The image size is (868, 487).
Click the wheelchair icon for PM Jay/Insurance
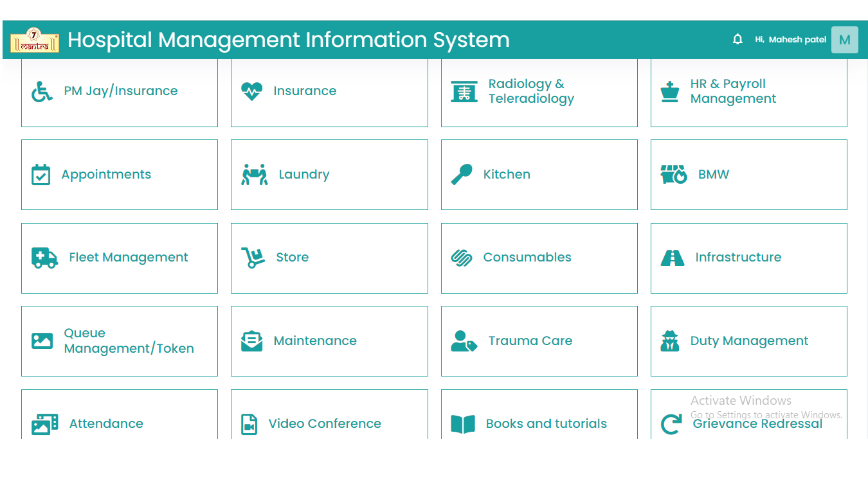click(x=42, y=91)
